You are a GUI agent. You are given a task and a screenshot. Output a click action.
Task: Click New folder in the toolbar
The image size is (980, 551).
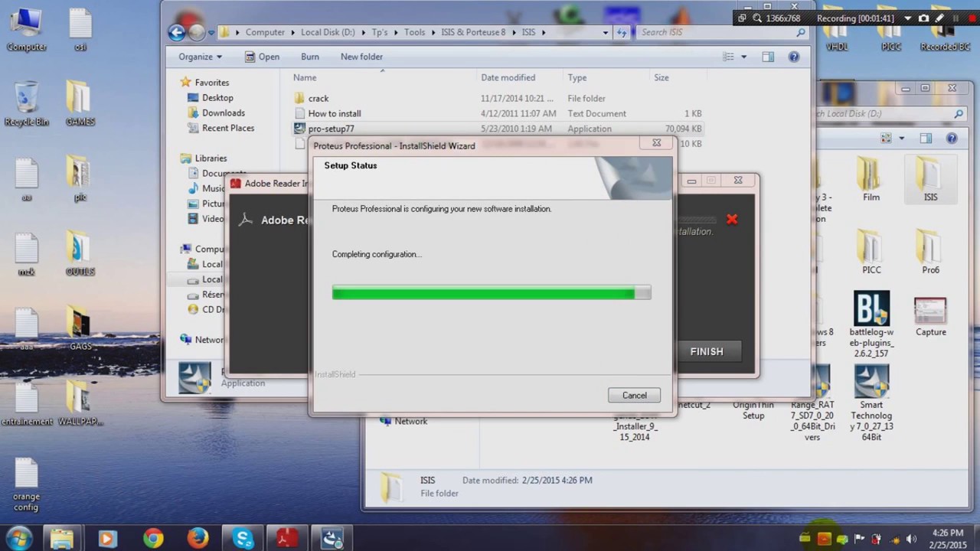click(361, 57)
